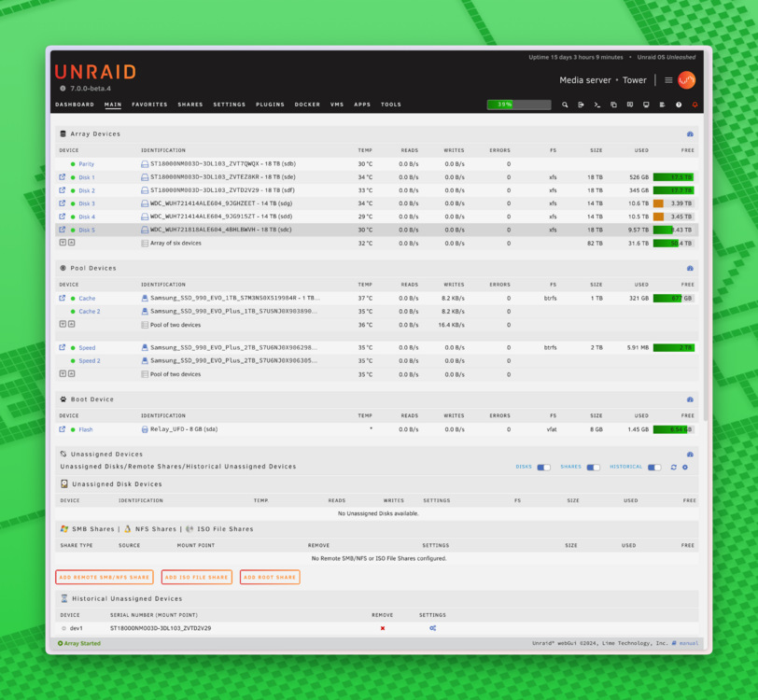Screen dimensions: 758x700
Task: Browse Speed pool via its share icon
Action: point(63,347)
